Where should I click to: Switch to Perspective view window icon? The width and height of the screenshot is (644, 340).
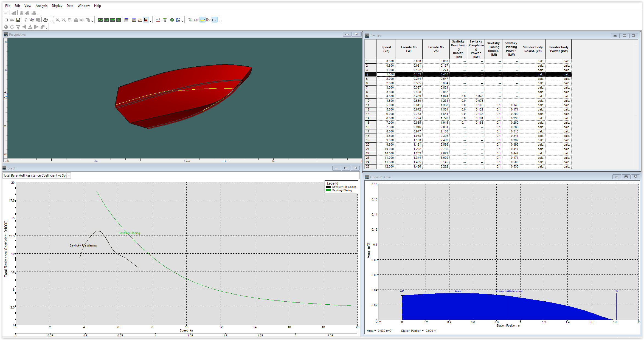click(x=100, y=20)
